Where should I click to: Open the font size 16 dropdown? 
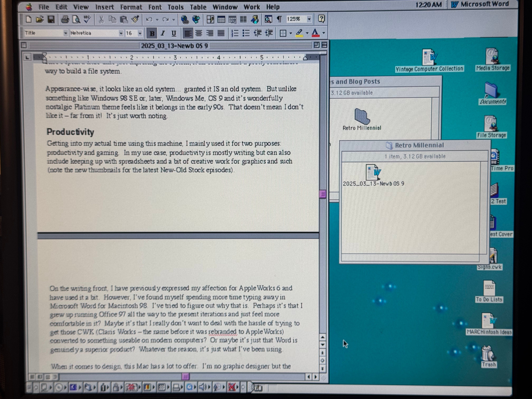[x=140, y=33]
